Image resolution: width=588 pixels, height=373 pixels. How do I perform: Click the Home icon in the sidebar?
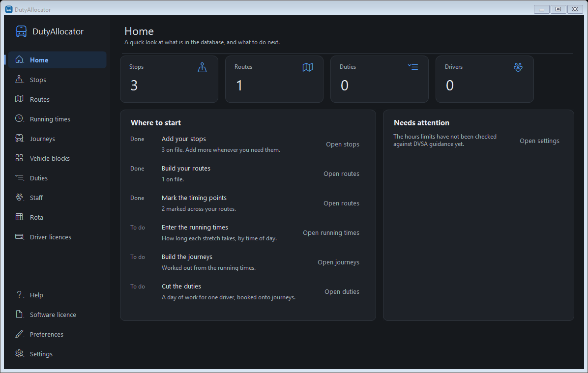[20, 59]
